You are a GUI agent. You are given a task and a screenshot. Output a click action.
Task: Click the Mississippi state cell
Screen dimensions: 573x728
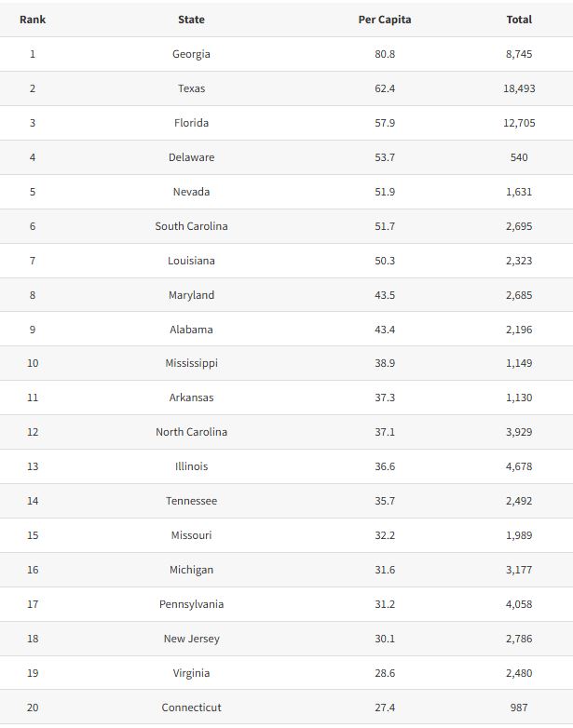191,363
